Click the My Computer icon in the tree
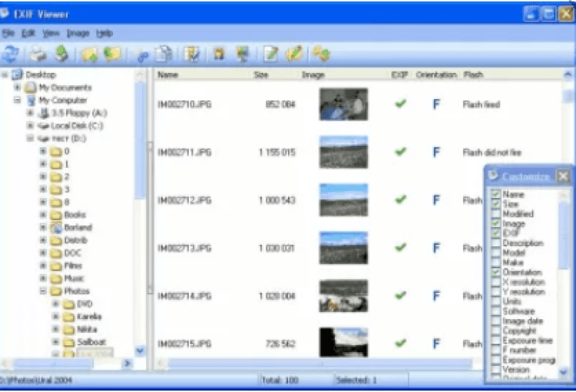 click(x=31, y=100)
